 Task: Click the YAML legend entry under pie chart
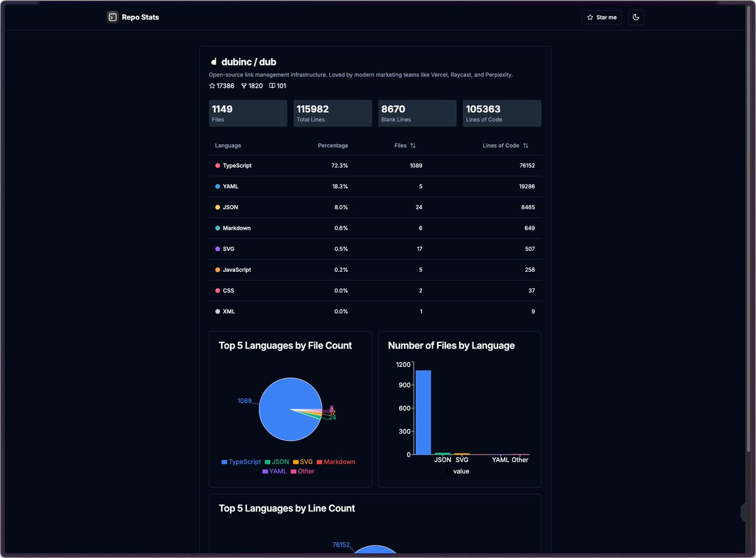click(x=275, y=472)
